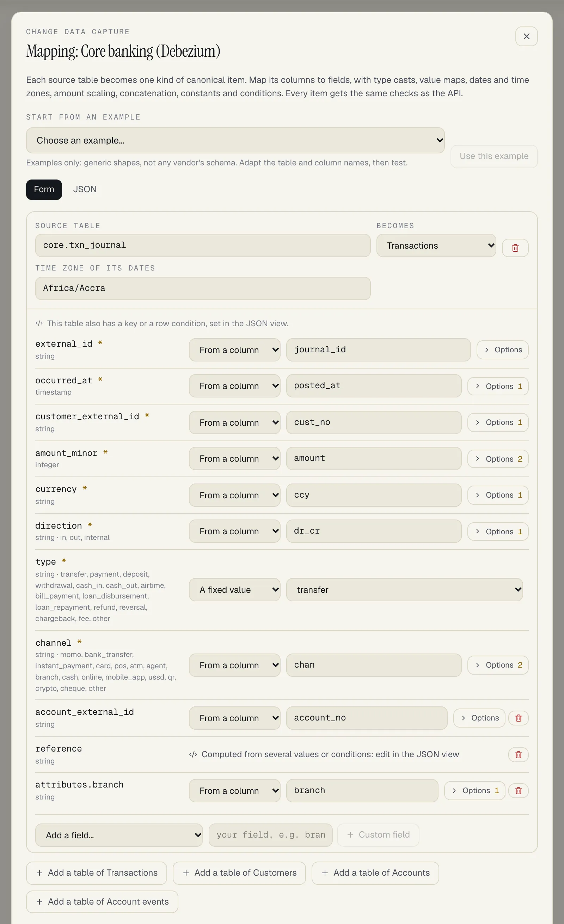Edit the source table name core.txn_journal
The image size is (564, 924).
click(x=203, y=245)
